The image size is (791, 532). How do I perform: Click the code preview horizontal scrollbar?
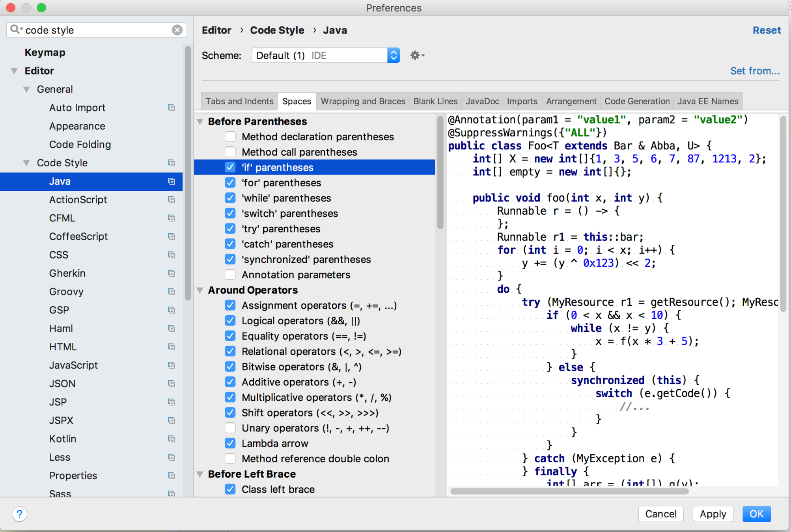569,491
